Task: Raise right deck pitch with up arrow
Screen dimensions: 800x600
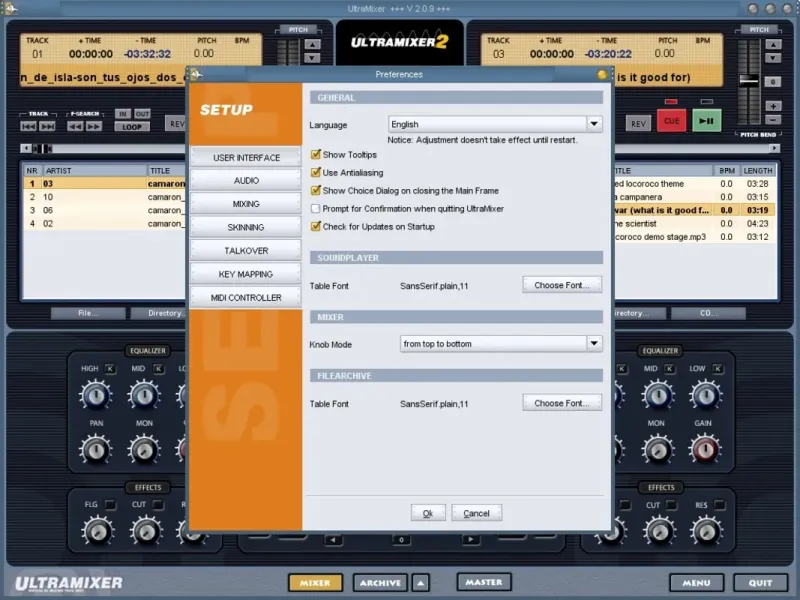Action: point(773,44)
